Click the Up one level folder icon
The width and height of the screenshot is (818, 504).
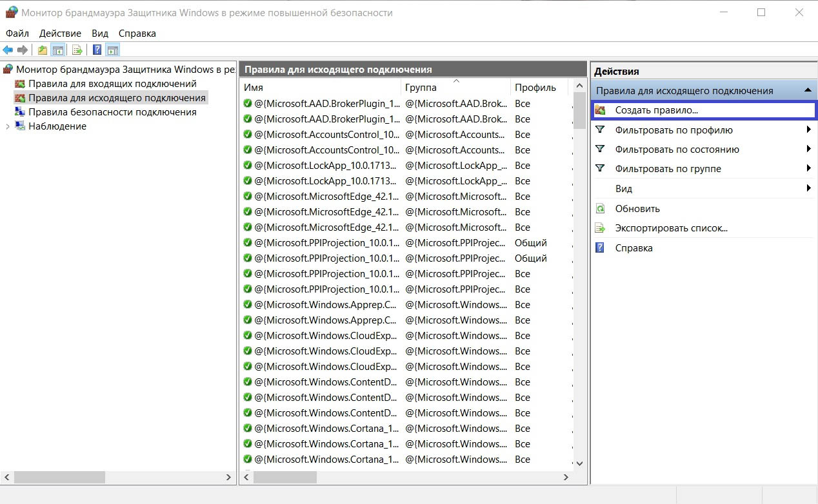point(43,50)
